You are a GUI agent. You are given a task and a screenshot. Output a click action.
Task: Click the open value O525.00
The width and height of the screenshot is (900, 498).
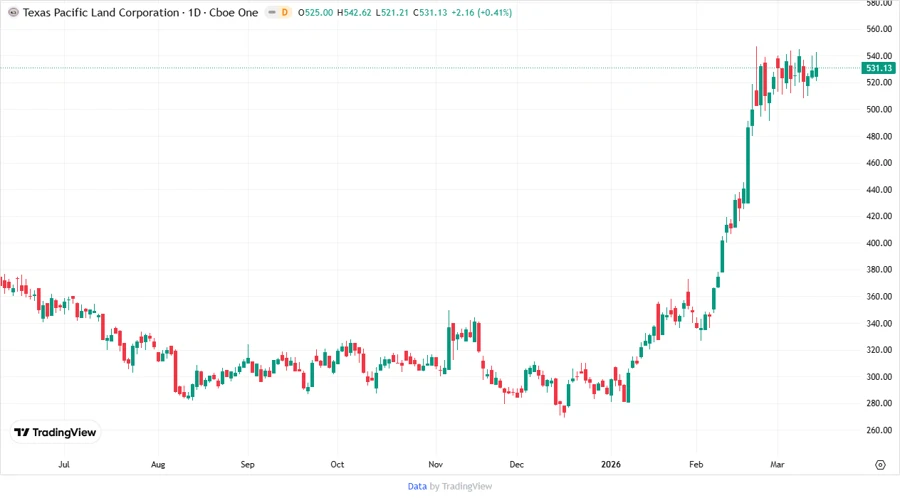point(315,12)
